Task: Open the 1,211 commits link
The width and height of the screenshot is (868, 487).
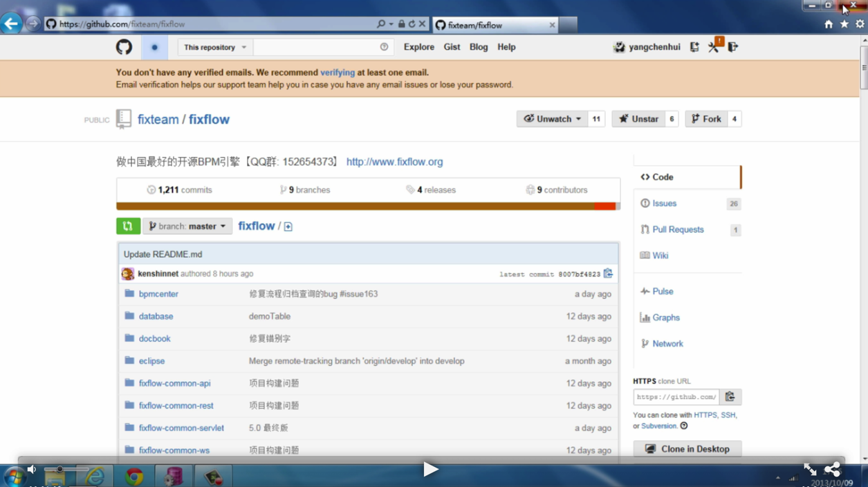Action: pyautogui.click(x=180, y=190)
